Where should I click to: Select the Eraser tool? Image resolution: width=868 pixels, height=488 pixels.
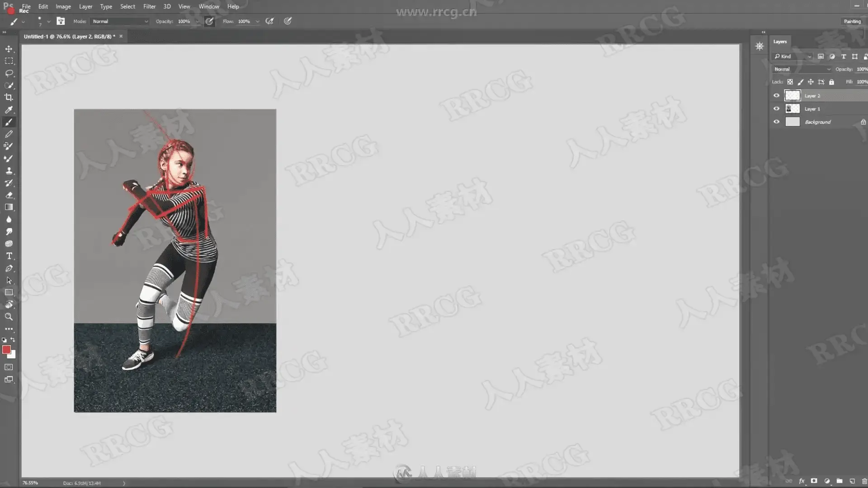pyautogui.click(x=9, y=195)
